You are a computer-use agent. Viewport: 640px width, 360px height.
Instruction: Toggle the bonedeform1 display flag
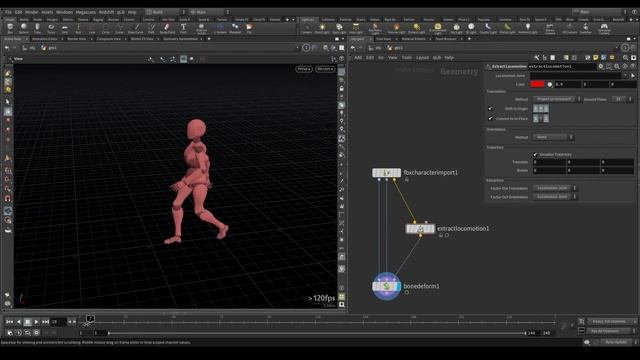coord(398,286)
